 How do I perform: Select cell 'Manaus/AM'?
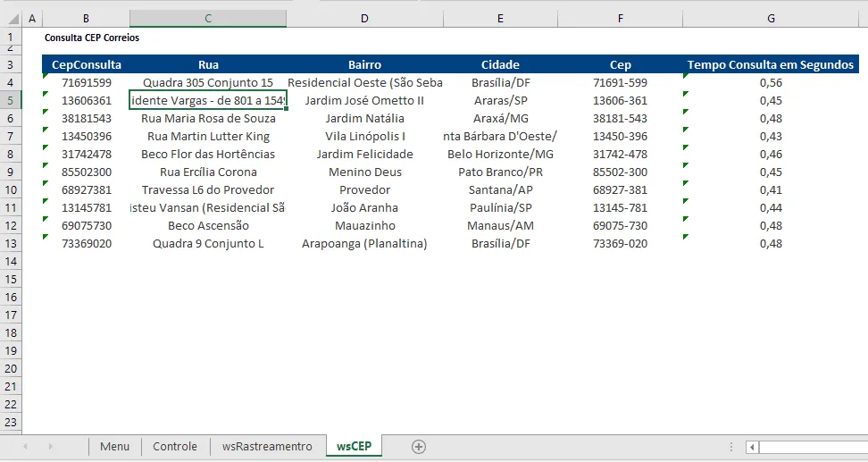click(500, 225)
